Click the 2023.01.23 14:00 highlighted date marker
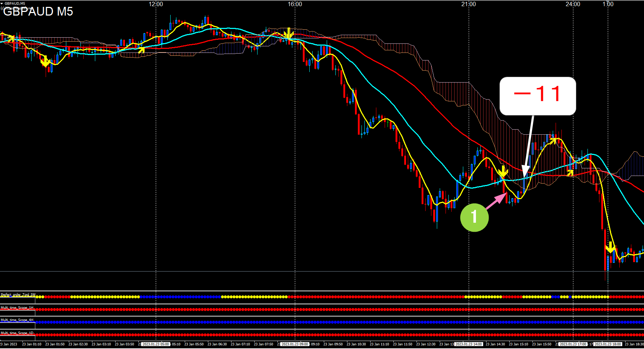 pyautogui.click(x=469, y=344)
